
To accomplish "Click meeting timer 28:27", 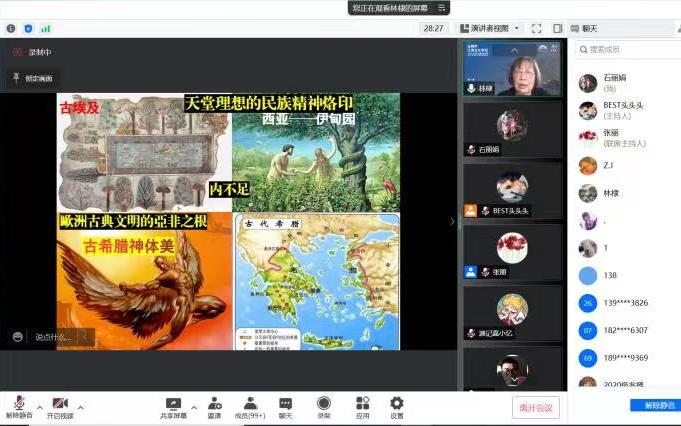I will point(433,29).
